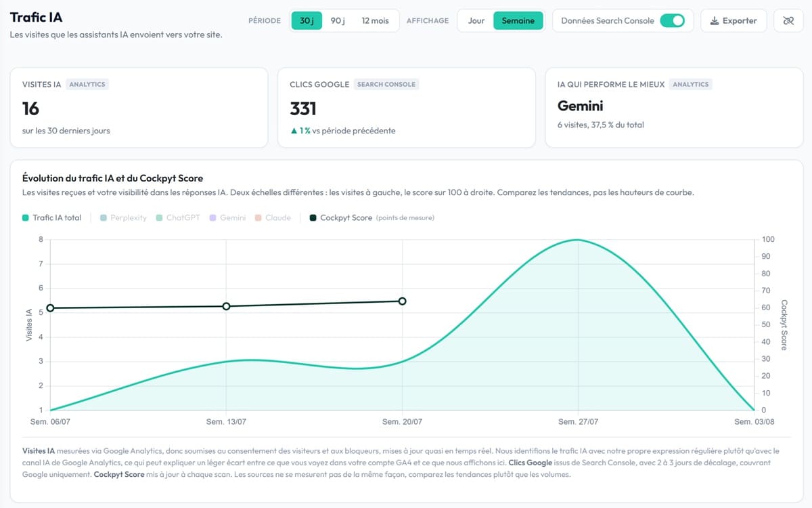Image resolution: width=812 pixels, height=508 pixels.
Task: Click the SEARCH CONSOLE badge beside Clics Google
Action: point(386,85)
